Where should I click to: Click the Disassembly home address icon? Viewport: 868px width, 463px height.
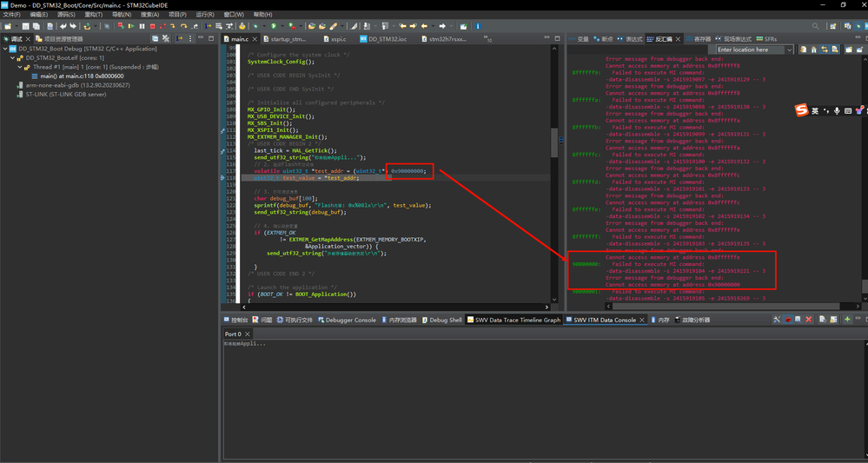tap(814, 50)
